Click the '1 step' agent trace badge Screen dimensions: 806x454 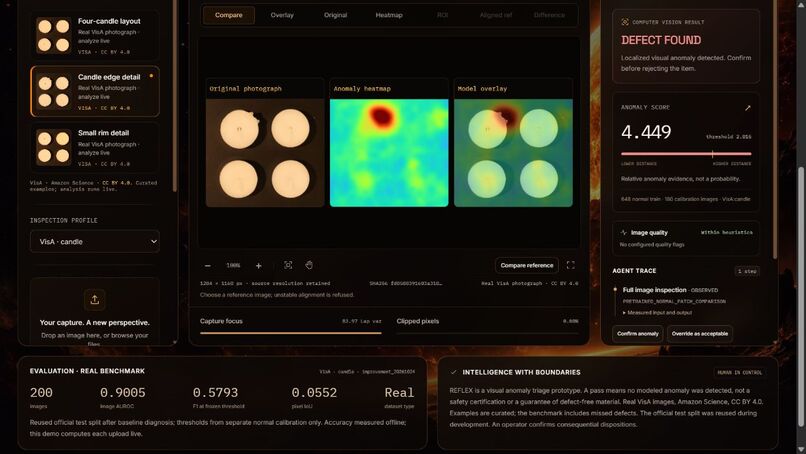click(x=747, y=271)
